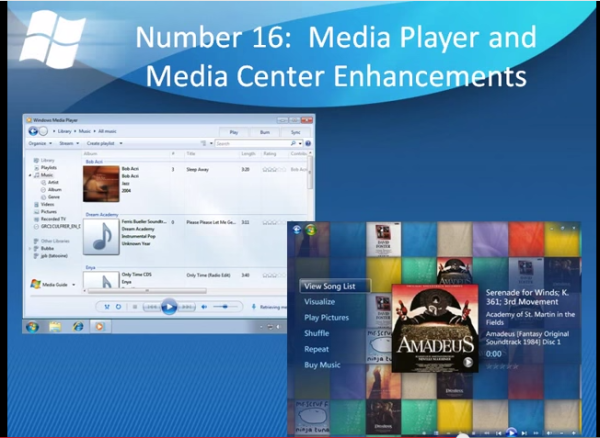Click the Length column header

(250, 154)
